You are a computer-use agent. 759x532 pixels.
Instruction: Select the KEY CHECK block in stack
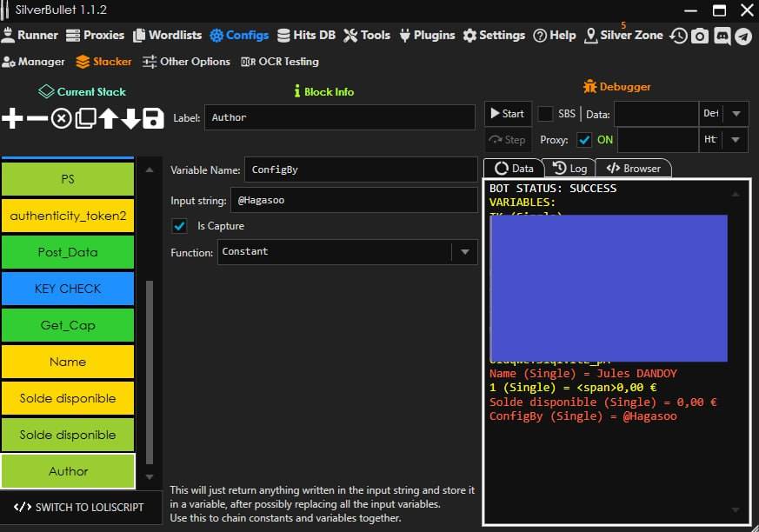pos(68,289)
